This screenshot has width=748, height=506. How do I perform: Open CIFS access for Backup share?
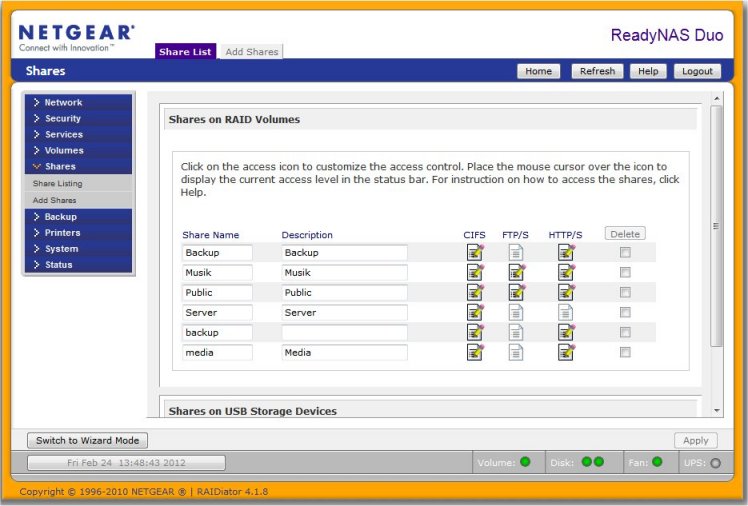tap(475, 252)
